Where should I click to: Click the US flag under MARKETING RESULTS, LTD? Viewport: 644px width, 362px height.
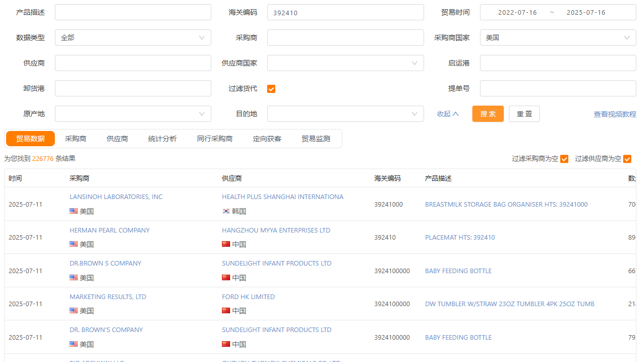coord(74,311)
